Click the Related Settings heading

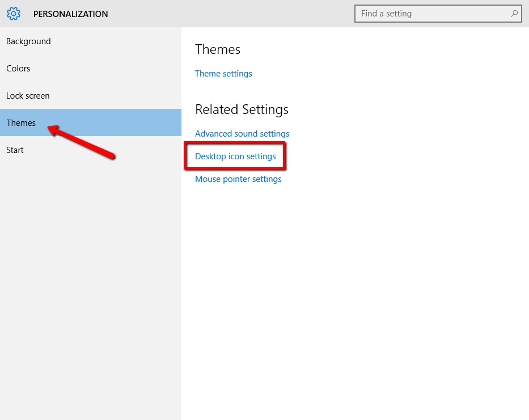[242, 109]
